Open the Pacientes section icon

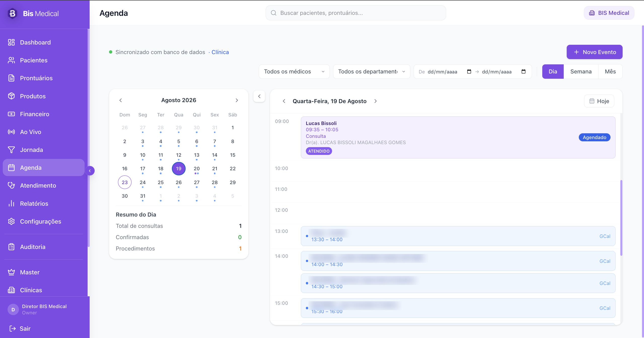coord(11,60)
